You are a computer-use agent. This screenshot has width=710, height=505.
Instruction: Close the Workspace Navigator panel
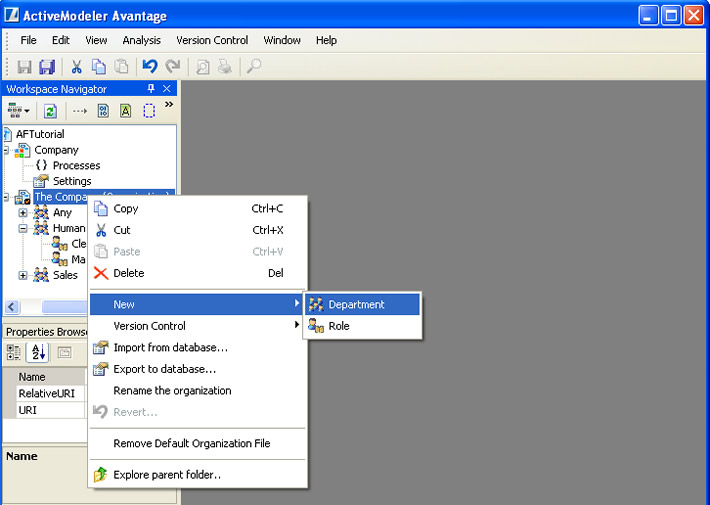167,89
